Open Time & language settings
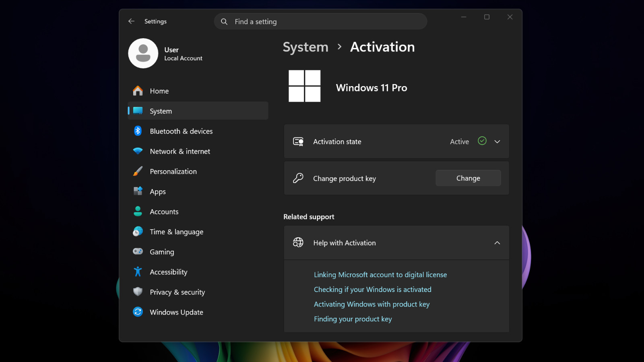 [198, 232]
